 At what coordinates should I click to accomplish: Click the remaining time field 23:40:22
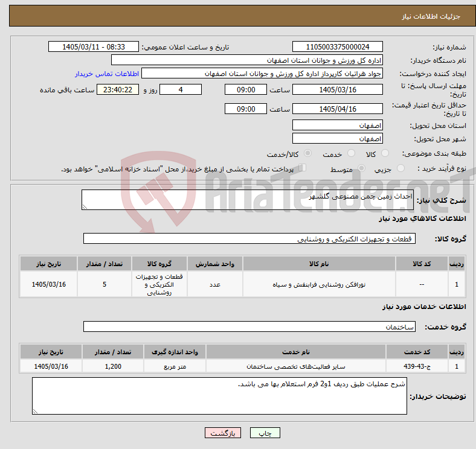(x=118, y=89)
